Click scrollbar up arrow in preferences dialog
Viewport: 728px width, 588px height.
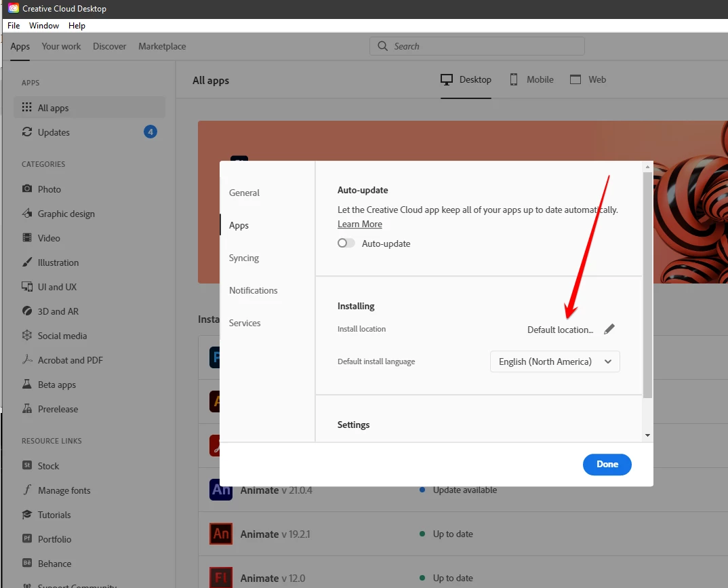(x=647, y=167)
